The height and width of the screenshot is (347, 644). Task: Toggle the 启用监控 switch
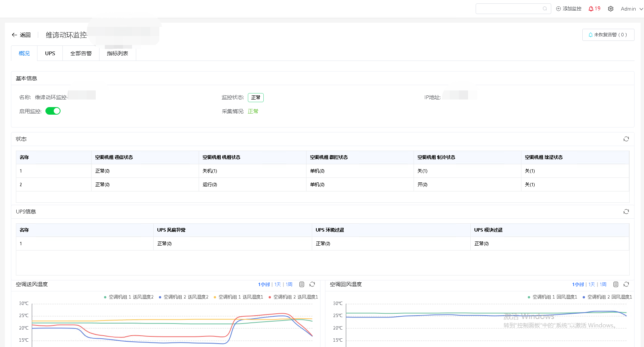[x=53, y=111]
